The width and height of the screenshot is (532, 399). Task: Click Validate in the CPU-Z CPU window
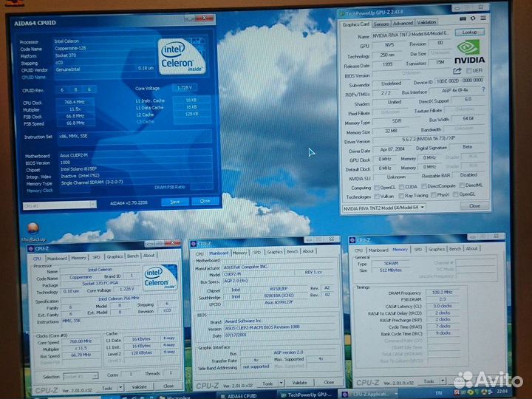139,386
